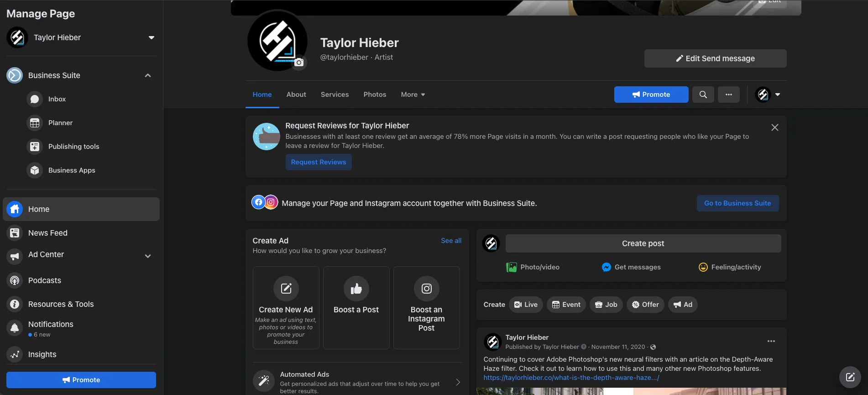Create an Ad from the Create row
Image resolution: width=868 pixels, height=395 pixels.
point(683,305)
